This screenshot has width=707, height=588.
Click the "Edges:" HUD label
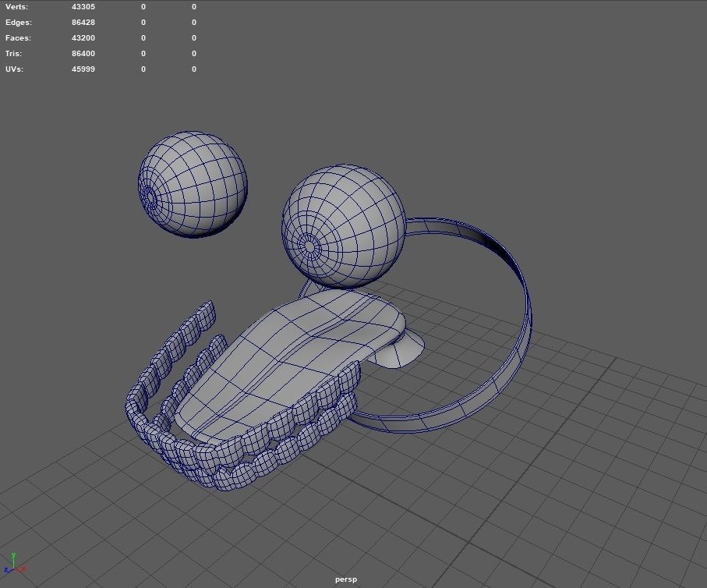click(19, 22)
